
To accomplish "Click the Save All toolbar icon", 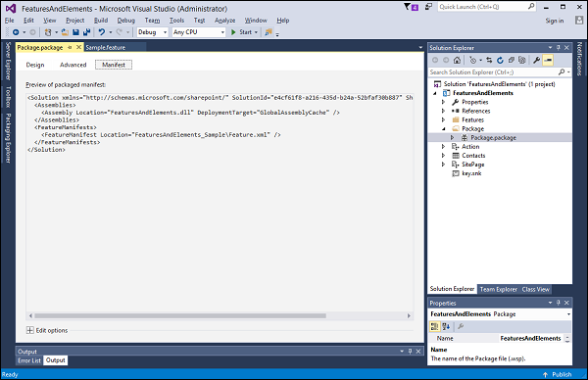I will tap(86, 32).
